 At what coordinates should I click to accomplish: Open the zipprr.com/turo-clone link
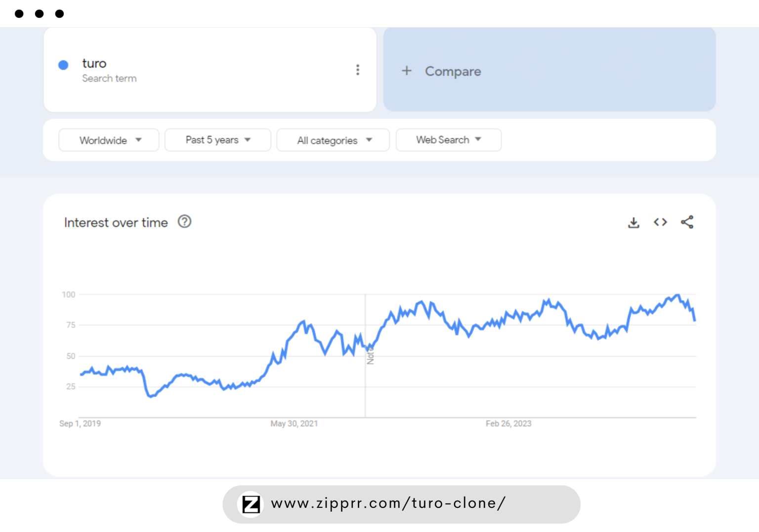tap(388, 503)
